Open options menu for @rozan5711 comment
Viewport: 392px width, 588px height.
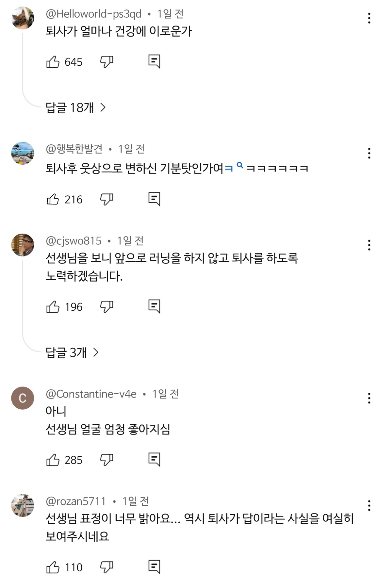pyautogui.click(x=369, y=506)
